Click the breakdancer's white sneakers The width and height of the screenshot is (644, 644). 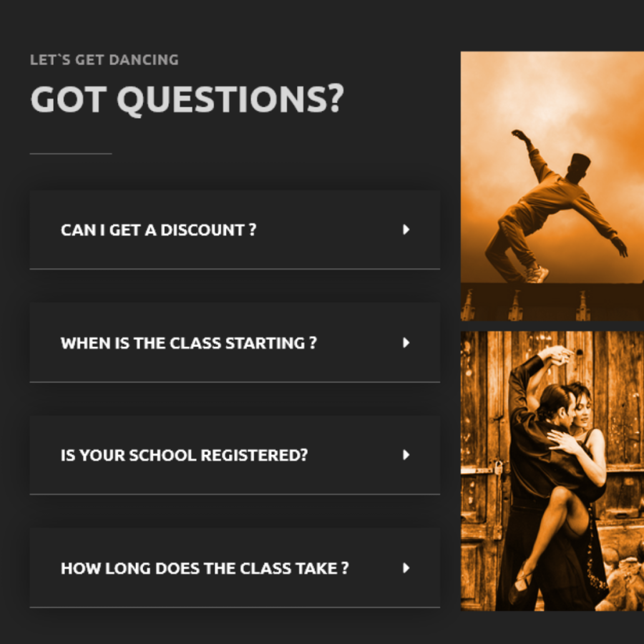tap(537, 274)
